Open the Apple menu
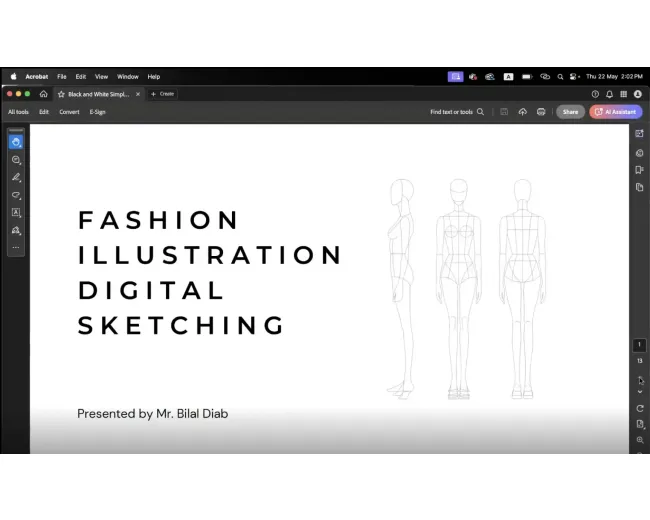Screen dimensions: 650x520 click(x=13, y=77)
